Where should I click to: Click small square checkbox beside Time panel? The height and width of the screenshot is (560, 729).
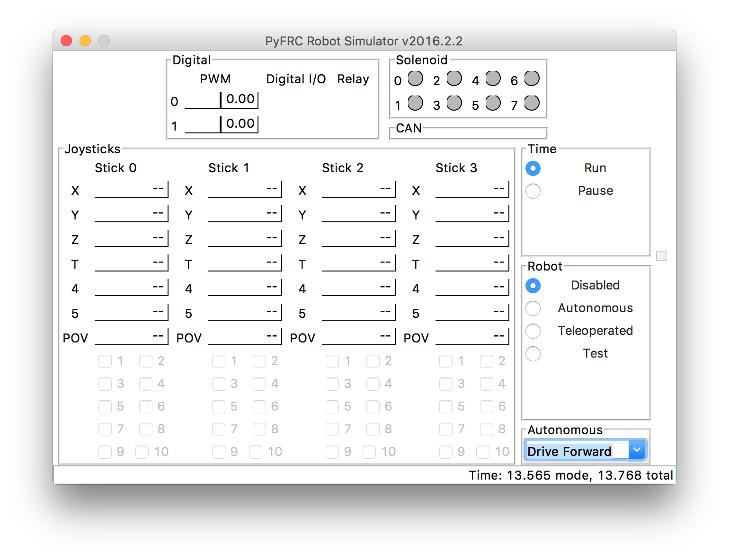661,256
